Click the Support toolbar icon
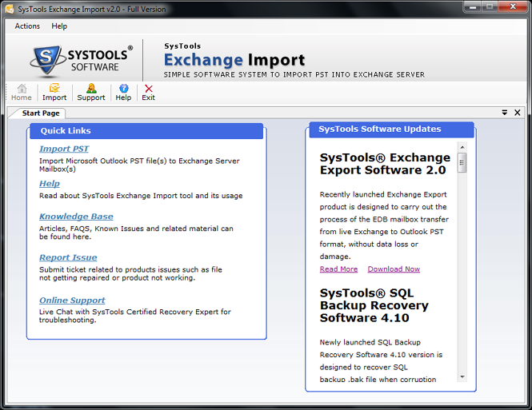Screen dimensions: 532x410 [x=91, y=92]
